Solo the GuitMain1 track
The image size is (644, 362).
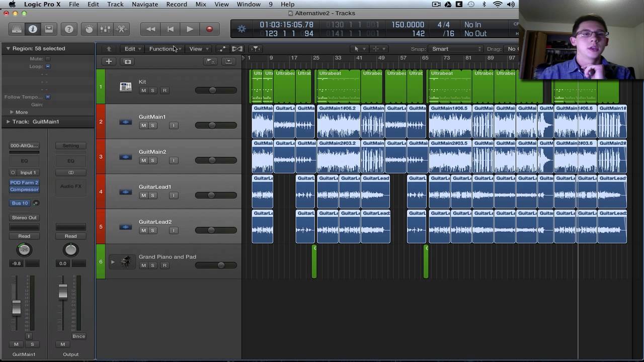coord(152,125)
